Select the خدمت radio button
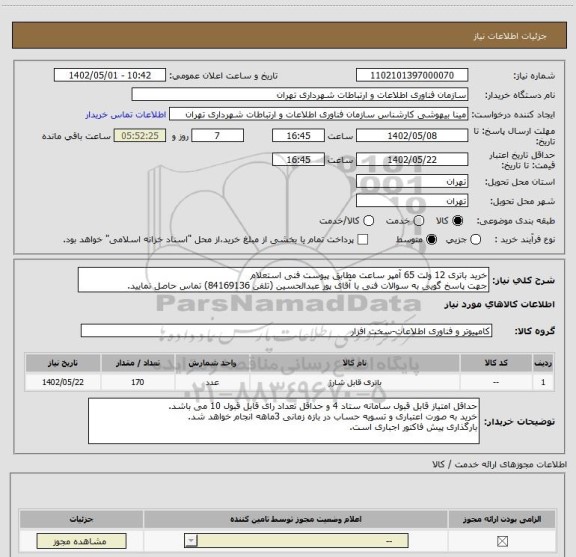The height and width of the screenshot is (557, 576). pyautogui.click(x=419, y=221)
